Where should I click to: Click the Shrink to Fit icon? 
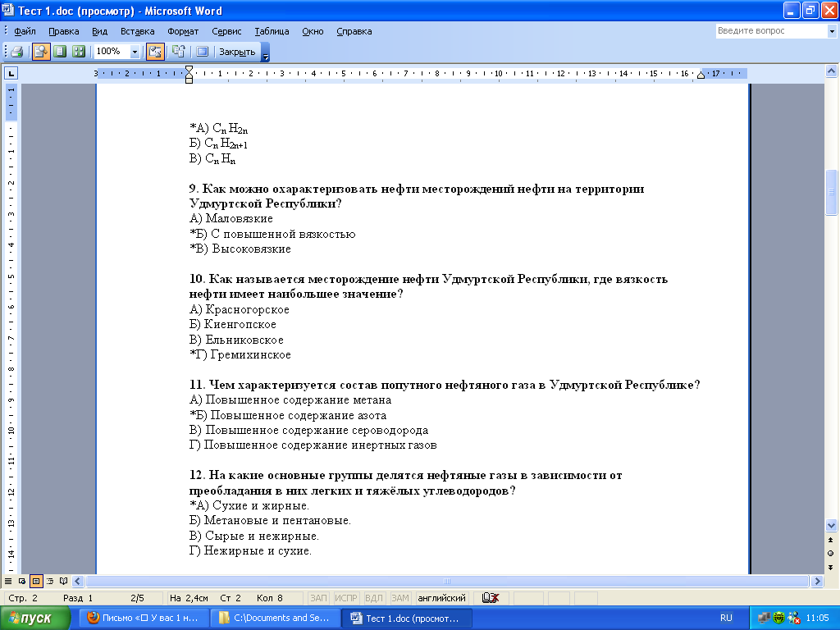(x=179, y=52)
